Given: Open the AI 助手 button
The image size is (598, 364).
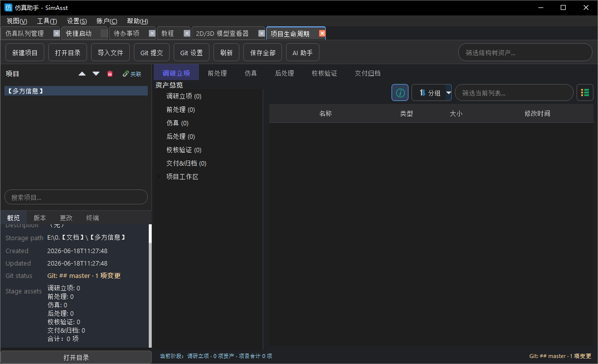Looking at the screenshot, I should point(302,52).
